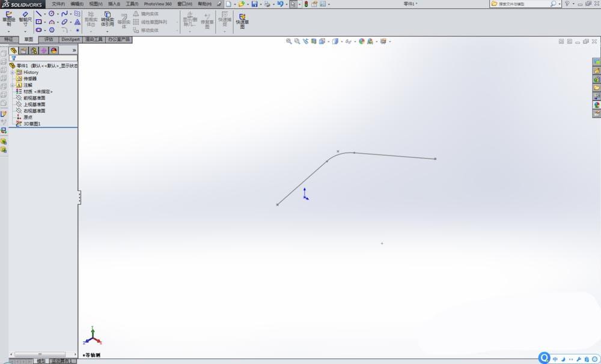Select the Spline sketch tool

[x=65, y=13]
